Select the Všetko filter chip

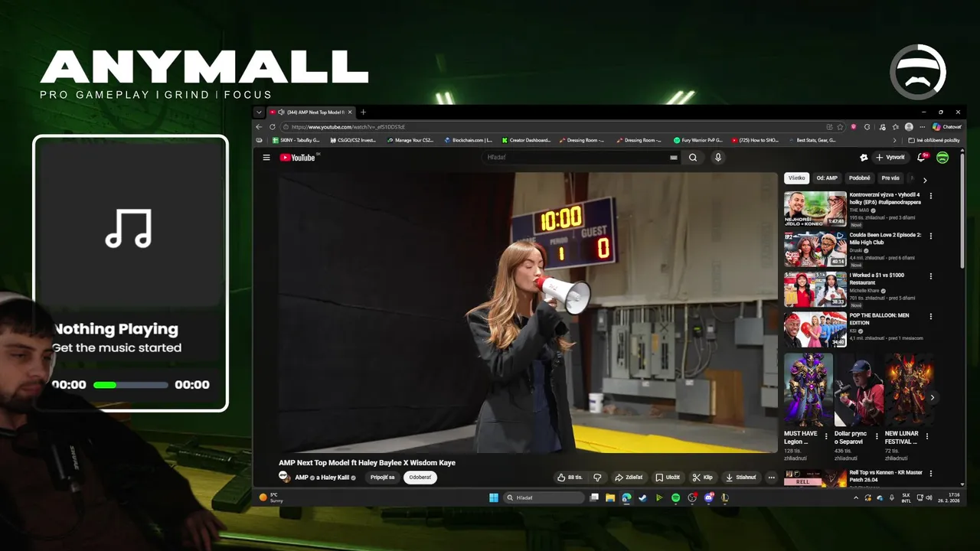click(x=797, y=178)
